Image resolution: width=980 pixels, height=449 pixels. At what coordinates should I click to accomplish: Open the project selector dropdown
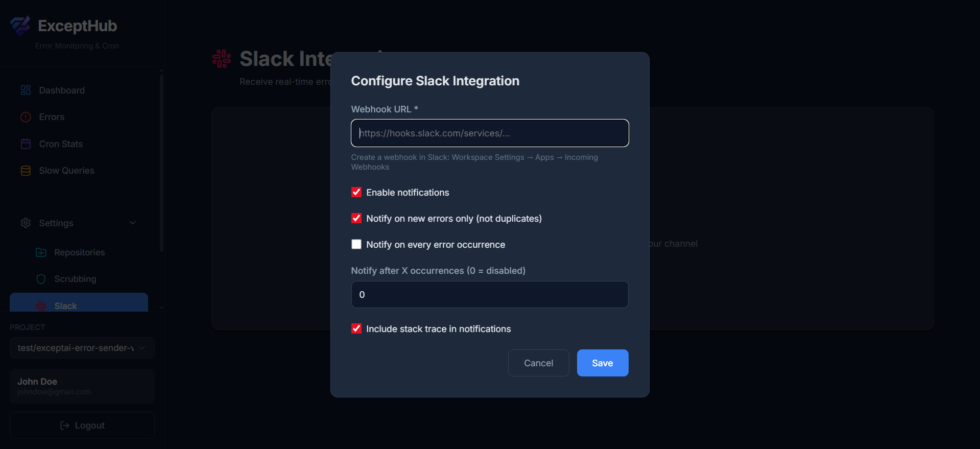coord(82,348)
